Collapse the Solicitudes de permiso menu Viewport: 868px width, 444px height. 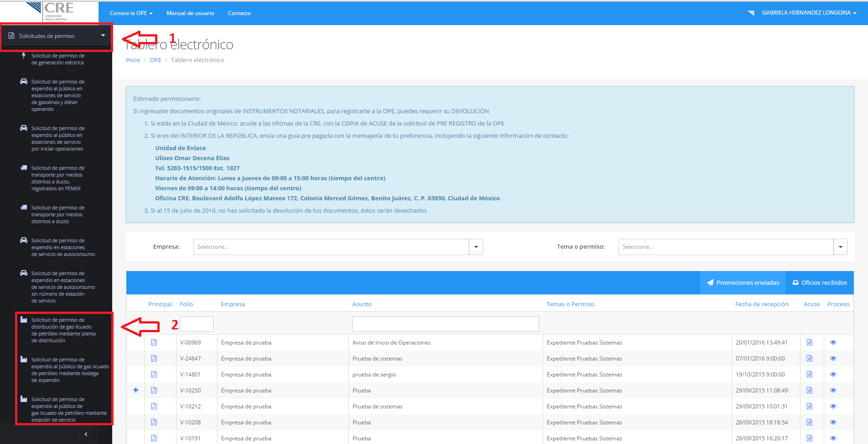click(56, 36)
